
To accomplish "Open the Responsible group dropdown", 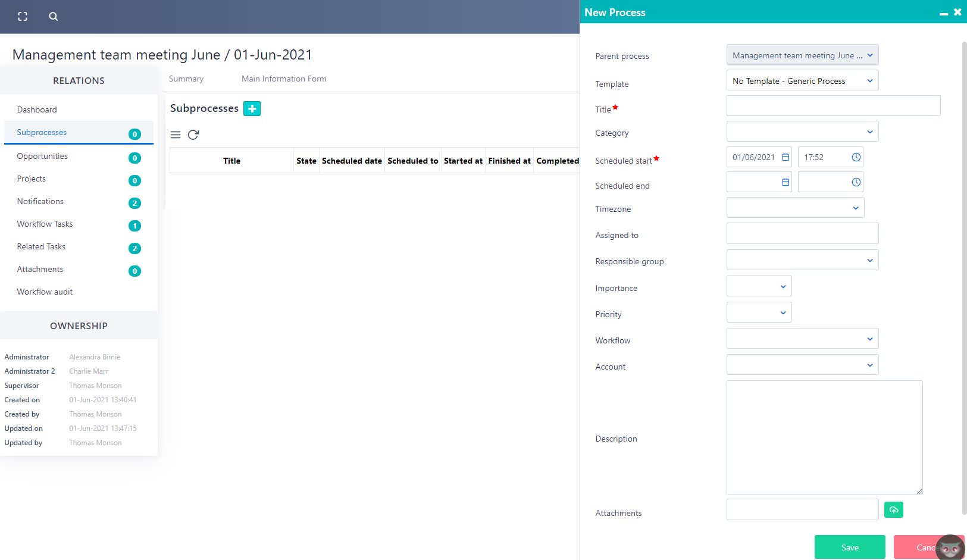I will [x=803, y=260].
